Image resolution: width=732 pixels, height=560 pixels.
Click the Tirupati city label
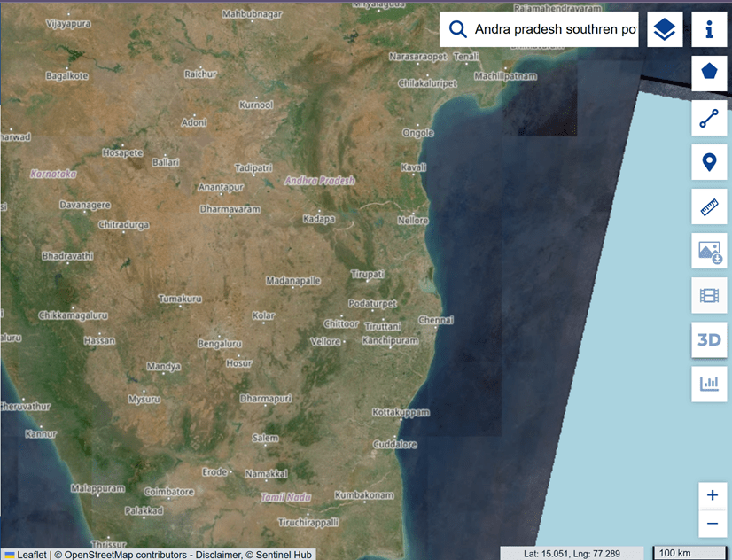368,274
